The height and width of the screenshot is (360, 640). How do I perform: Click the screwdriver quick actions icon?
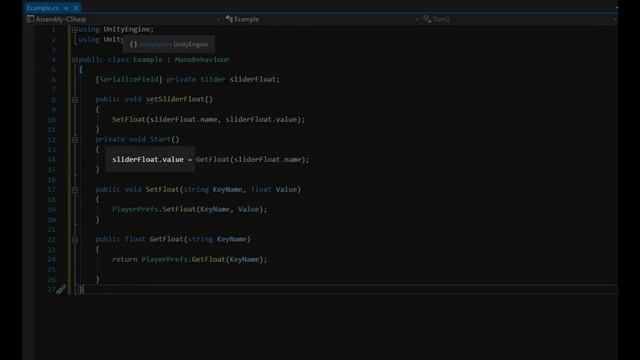(x=61, y=289)
